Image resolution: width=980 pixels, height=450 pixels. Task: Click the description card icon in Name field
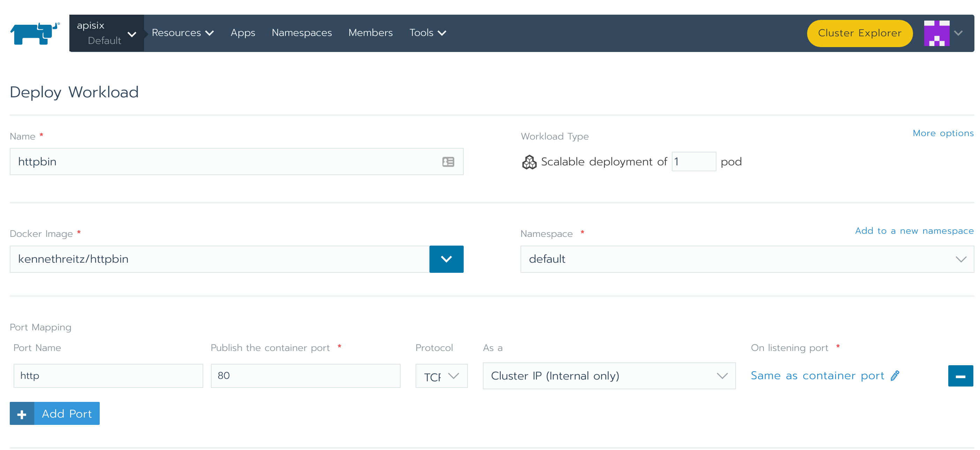(x=448, y=162)
